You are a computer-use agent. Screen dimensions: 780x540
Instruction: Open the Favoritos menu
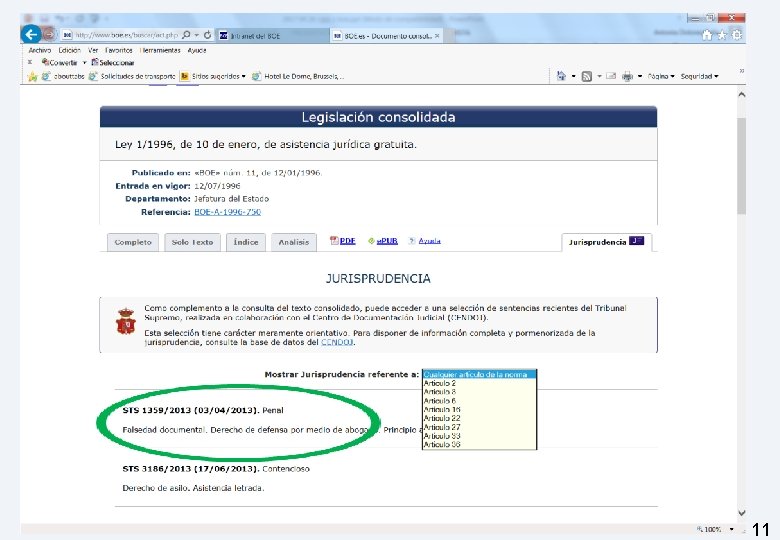pos(118,50)
